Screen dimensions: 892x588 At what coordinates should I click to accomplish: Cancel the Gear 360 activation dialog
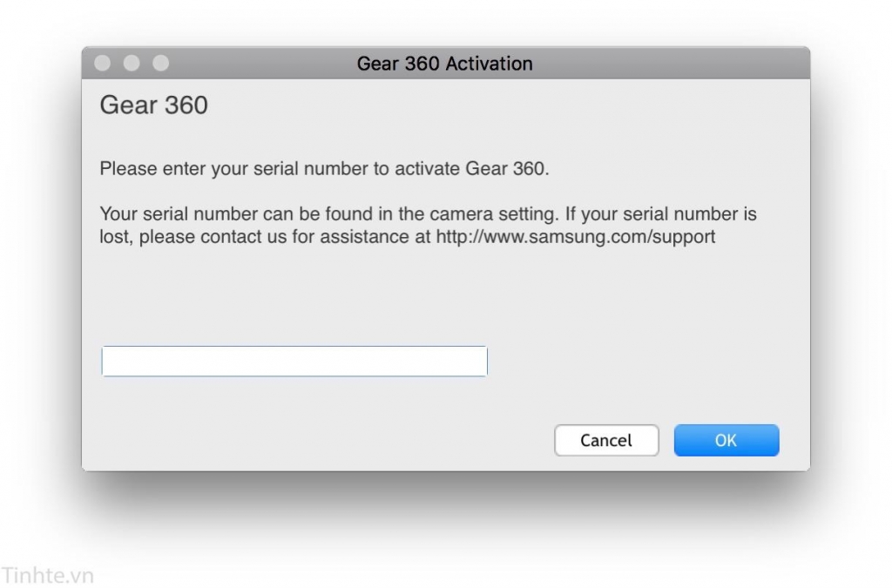point(606,440)
